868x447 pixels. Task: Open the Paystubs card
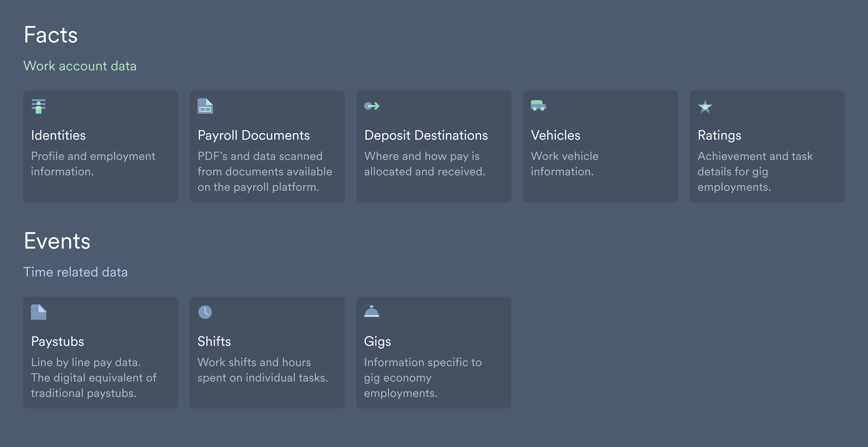coord(100,352)
